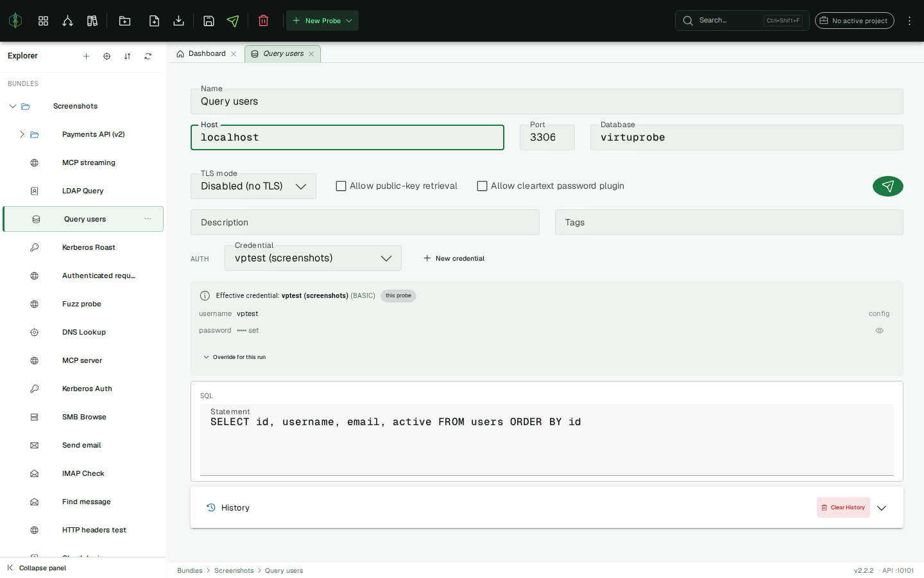Select MCP server probe

point(83,360)
